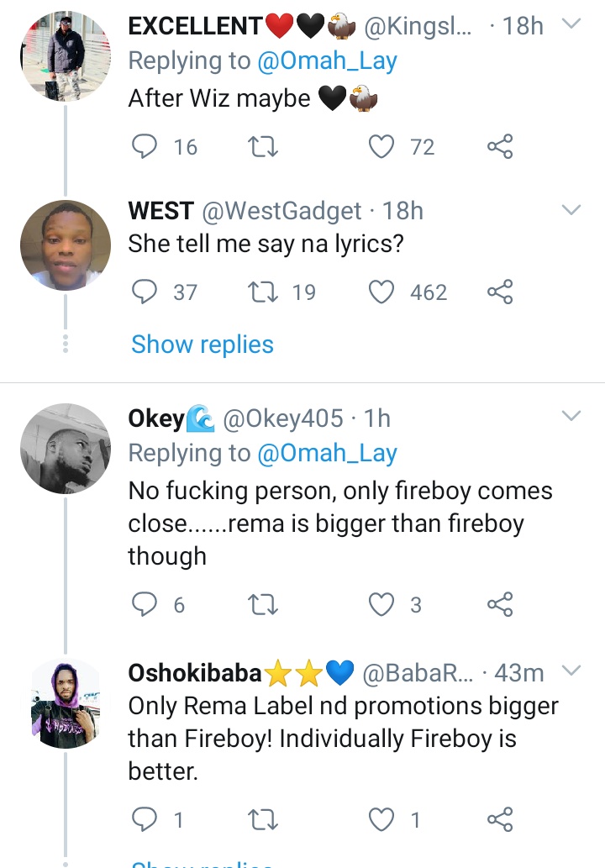605x868 pixels.
Task: Reply to EXCELLENT's "After Wiz maybe" tweet
Action: pyautogui.click(x=145, y=148)
